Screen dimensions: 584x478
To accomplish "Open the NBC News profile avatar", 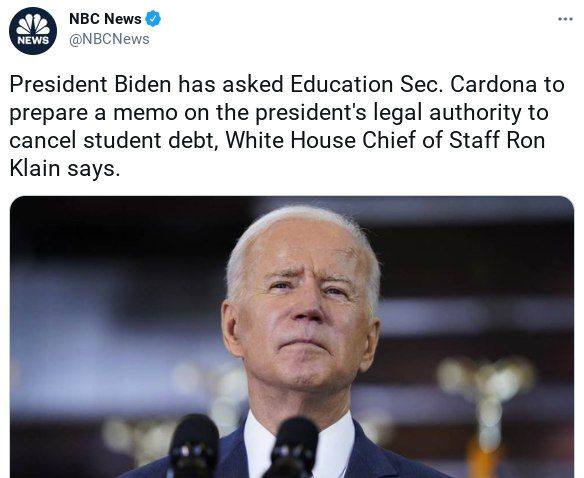I will click(x=33, y=31).
